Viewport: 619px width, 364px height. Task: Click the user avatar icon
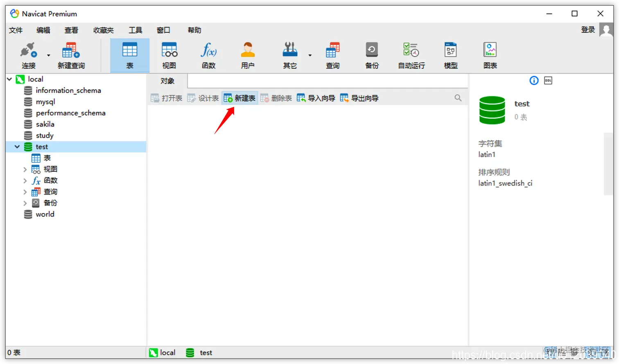(606, 29)
